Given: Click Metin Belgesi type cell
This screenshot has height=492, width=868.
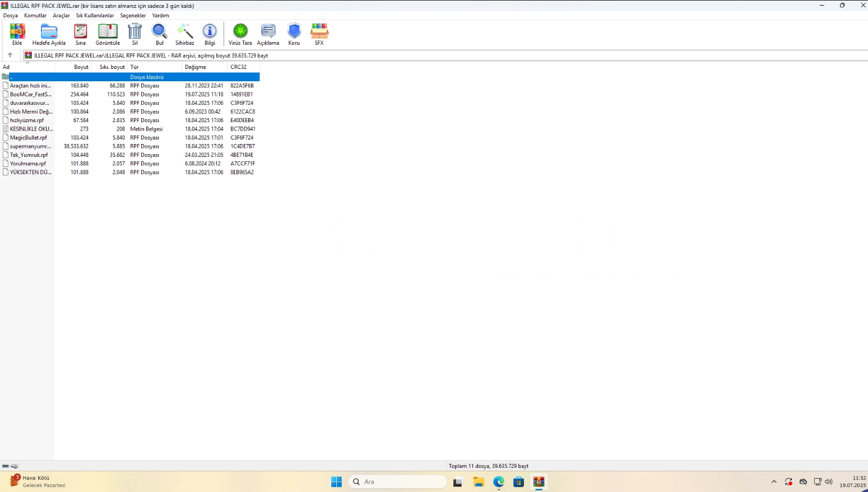Looking at the screenshot, I should (x=146, y=129).
